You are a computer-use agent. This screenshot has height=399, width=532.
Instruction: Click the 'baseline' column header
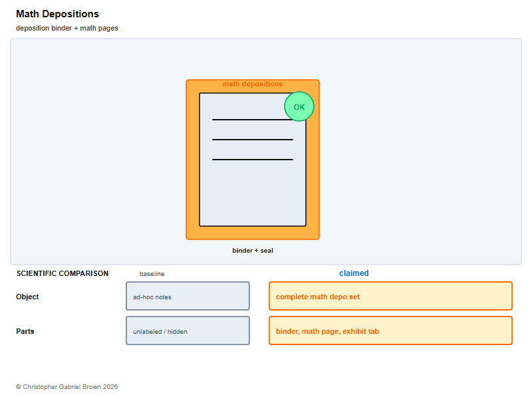tap(152, 273)
